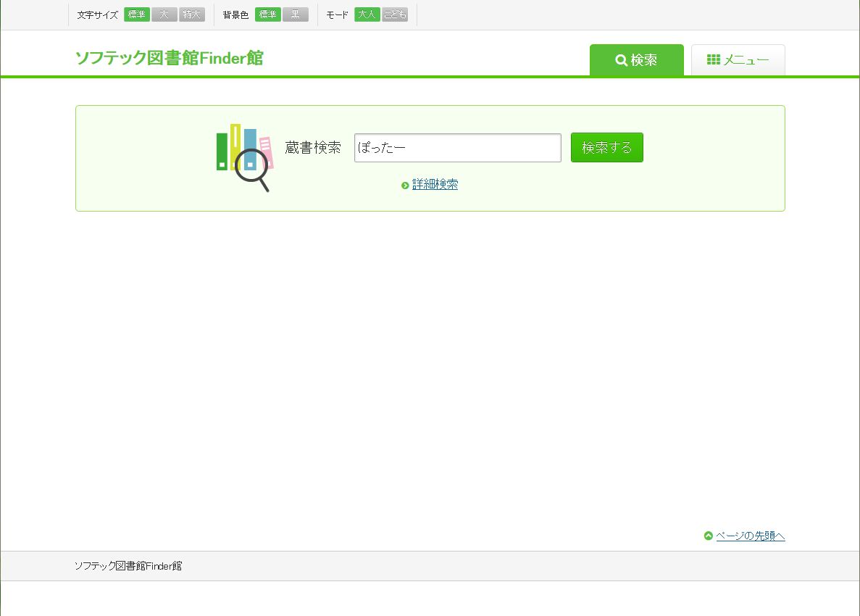Set 背景色 to 標準
Image resolution: width=860 pixels, height=616 pixels.
coord(268,14)
